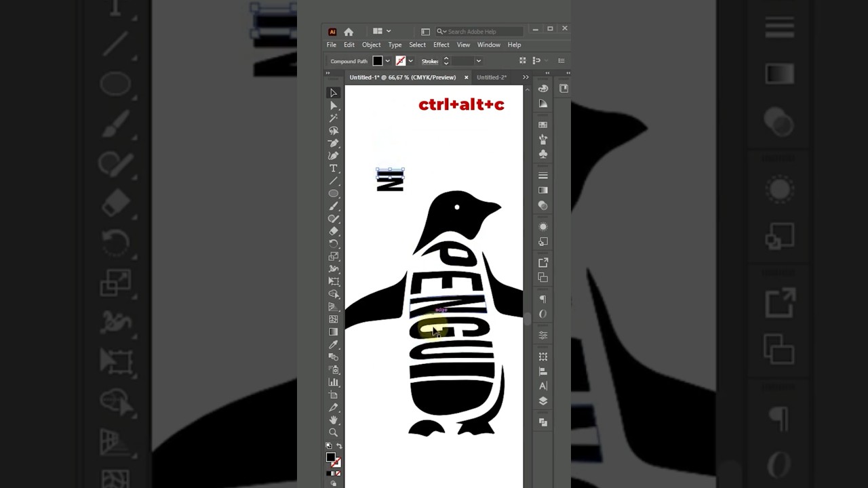
Task: Select the Hand tool
Action: tap(334, 420)
